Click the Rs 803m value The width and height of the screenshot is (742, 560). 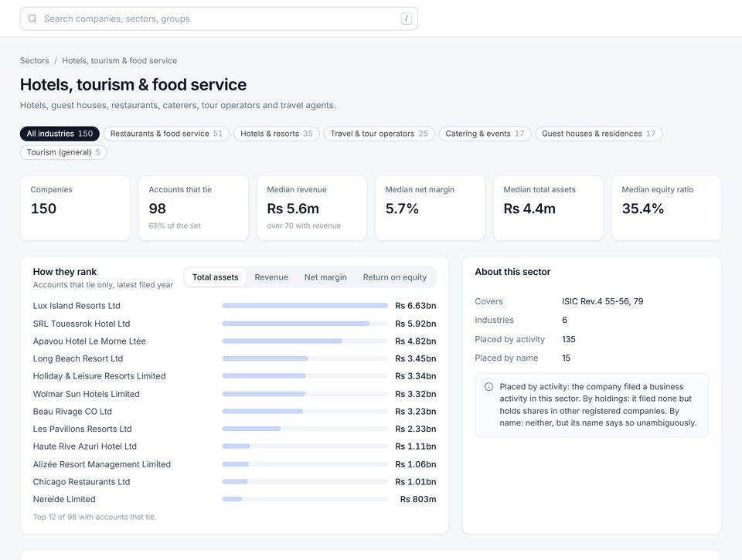(418, 500)
